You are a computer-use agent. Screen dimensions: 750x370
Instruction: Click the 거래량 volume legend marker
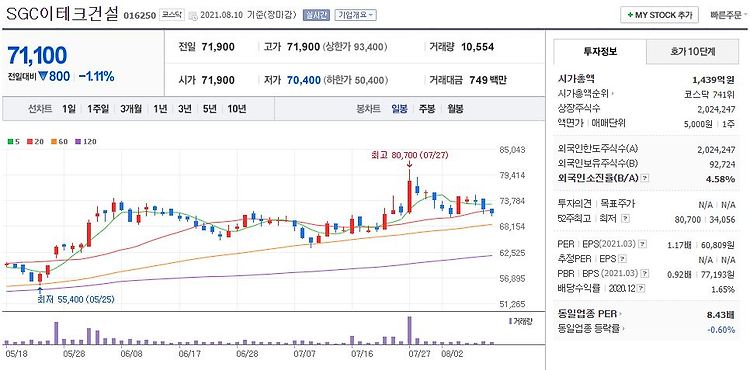(x=510, y=321)
